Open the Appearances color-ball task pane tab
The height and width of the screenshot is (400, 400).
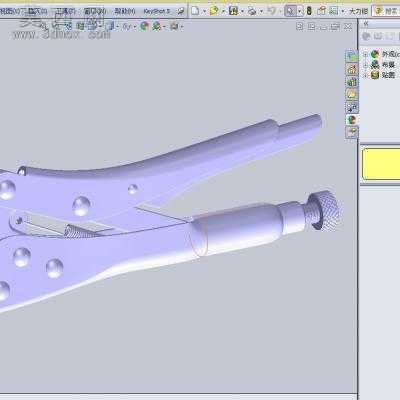pos(352,120)
